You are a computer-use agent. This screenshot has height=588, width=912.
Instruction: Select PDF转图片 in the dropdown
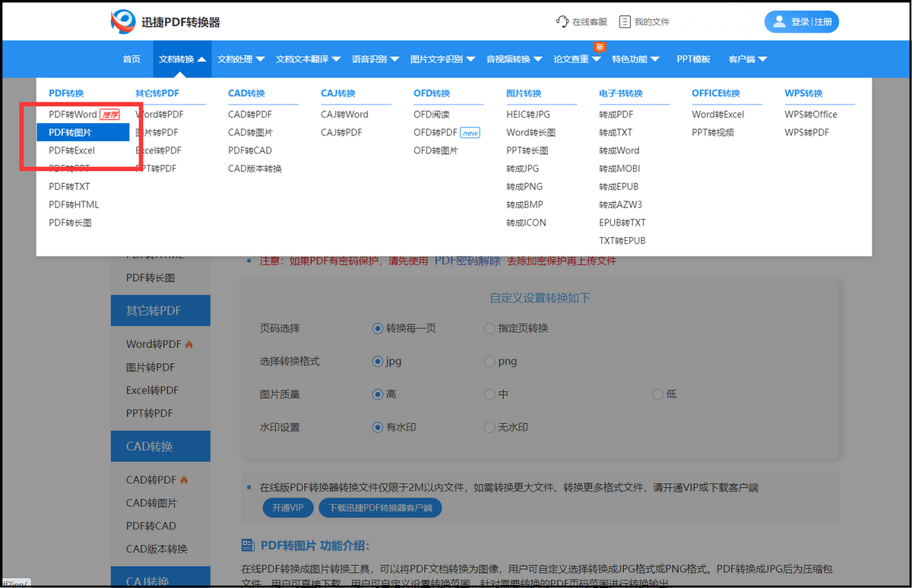83,132
